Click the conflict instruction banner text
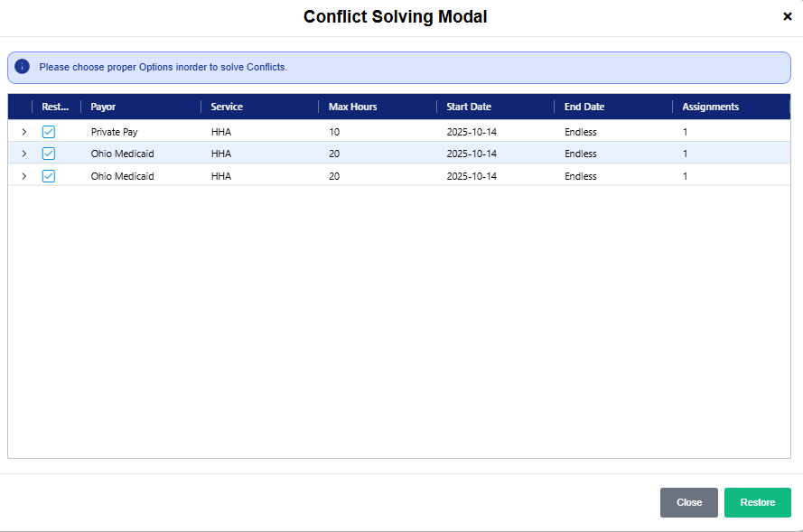Image resolution: width=803 pixels, height=532 pixels. point(163,68)
